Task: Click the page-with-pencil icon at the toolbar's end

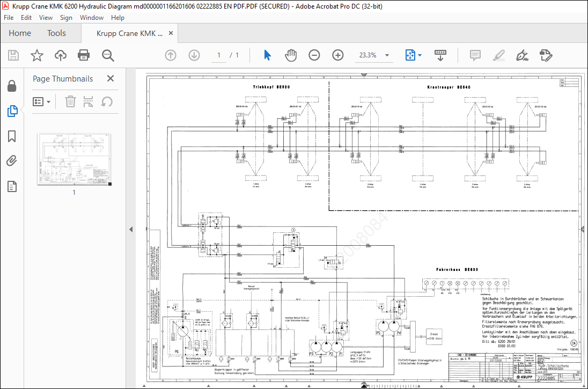Action: [546, 55]
